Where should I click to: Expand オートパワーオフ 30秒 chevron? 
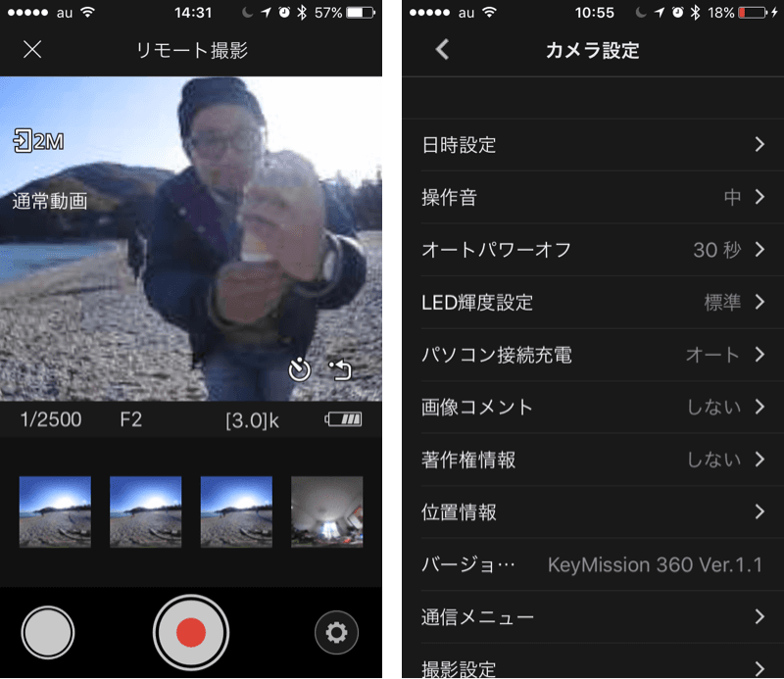click(x=759, y=250)
